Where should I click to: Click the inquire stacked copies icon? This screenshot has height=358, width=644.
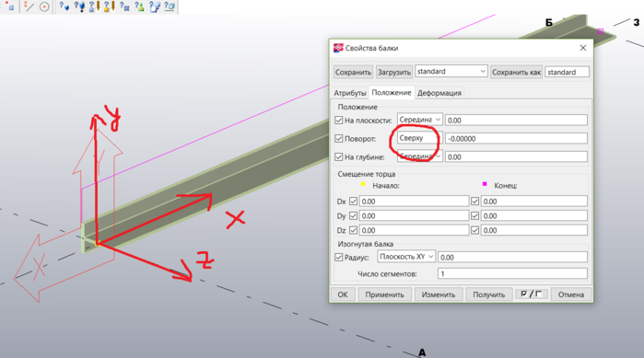pos(155,6)
